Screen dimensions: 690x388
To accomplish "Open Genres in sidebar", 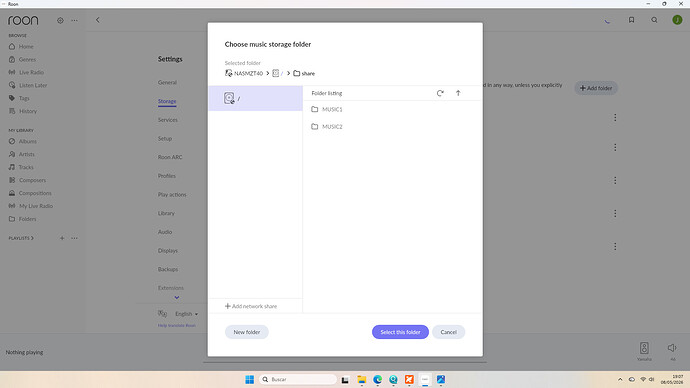I will coord(22,59).
